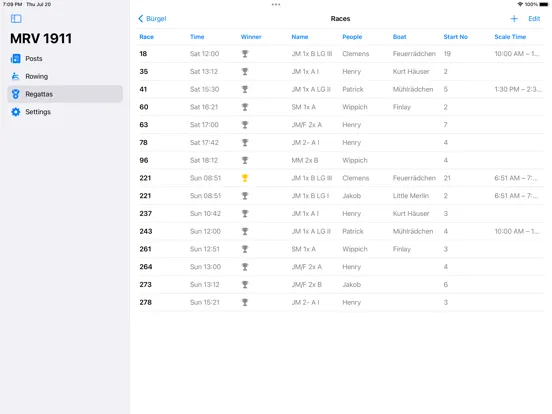Click start number 21 cell
Viewport: 552px width, 414px height.
(x=447, y=178)
